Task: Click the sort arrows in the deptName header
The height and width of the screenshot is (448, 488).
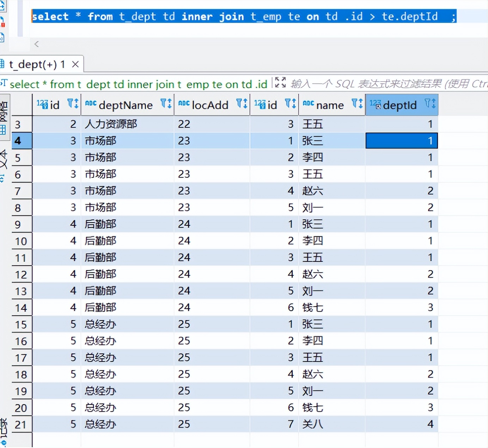Action: (169, 103)
